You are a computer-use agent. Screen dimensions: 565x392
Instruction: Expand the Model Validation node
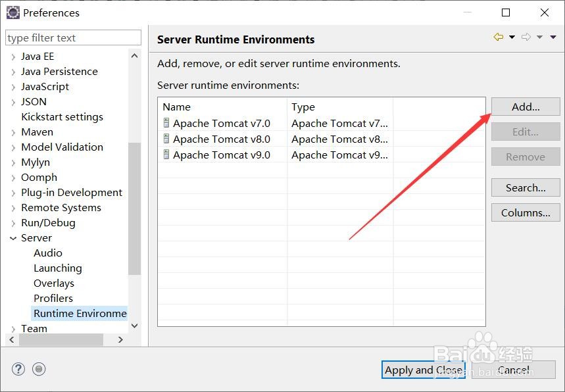click(x=13, y=148)
